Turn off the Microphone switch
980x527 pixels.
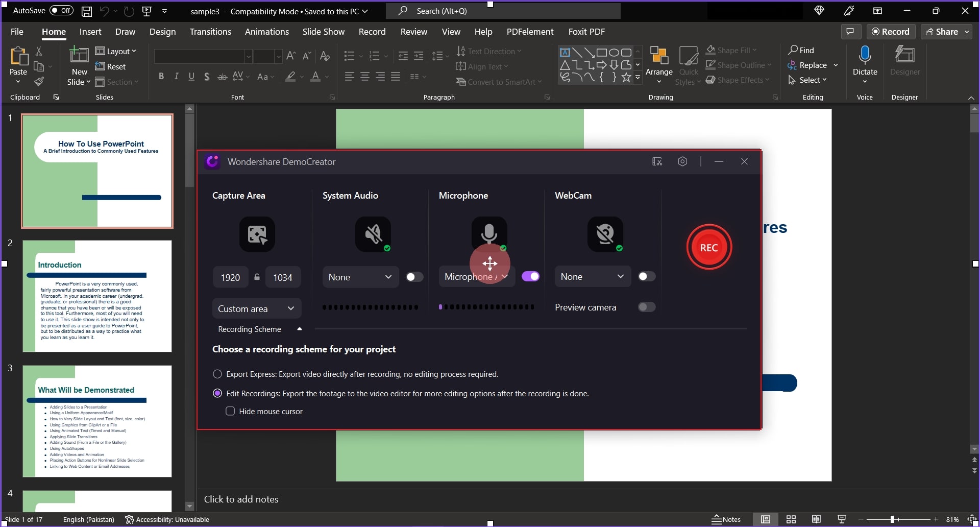[x=530, y=276]
